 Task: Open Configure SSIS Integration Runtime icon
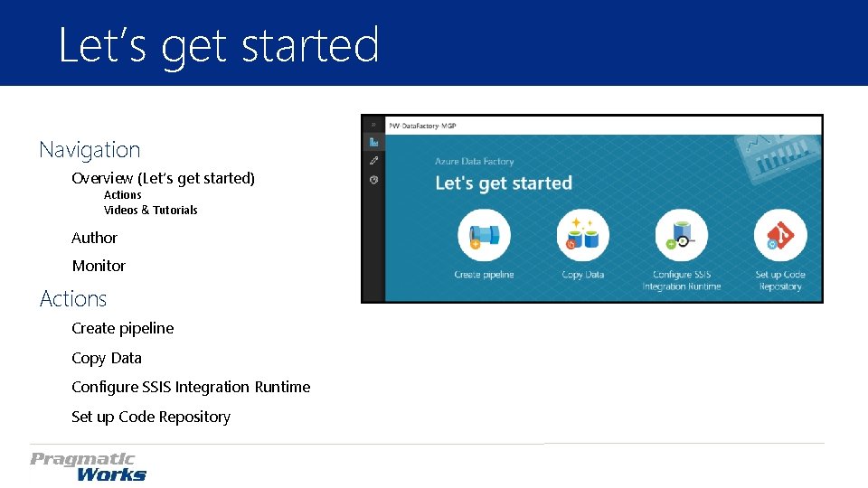coord(682,235)
